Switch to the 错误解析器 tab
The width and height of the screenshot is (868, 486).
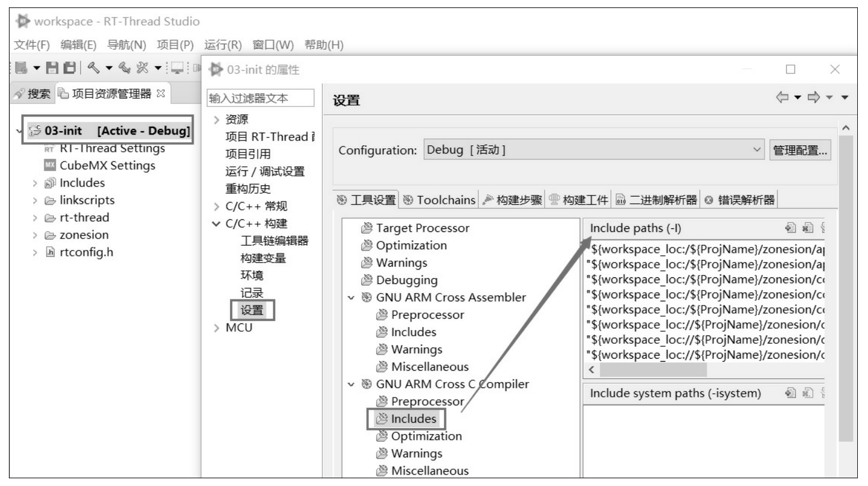point(739,200)
